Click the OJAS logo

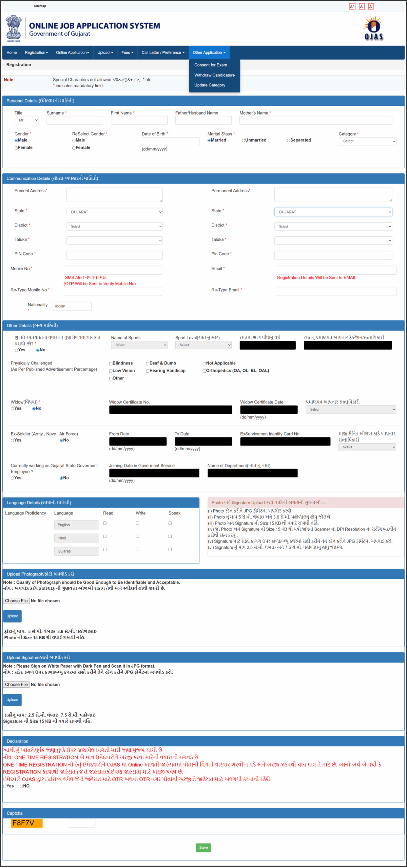[x=373, y=28]
